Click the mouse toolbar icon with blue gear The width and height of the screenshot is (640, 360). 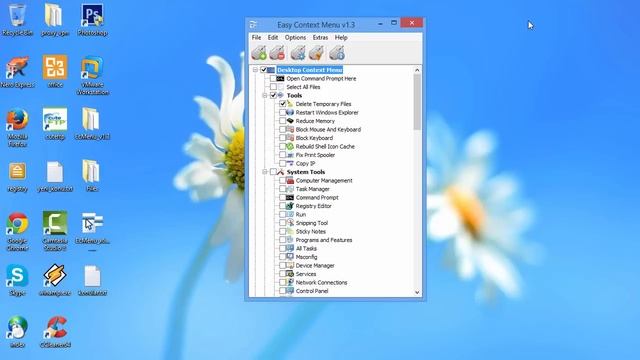click(x=298, y=53)
